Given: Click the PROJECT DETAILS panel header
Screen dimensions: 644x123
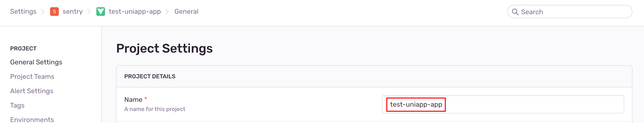Looking at the screenshot, I should [x=150, y=76].
